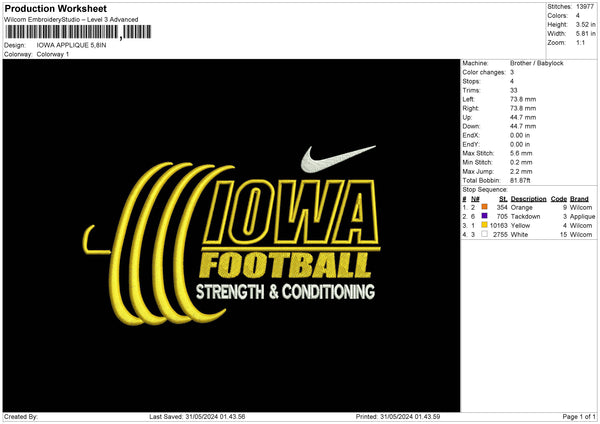Click the 'Height' 3.52 in value
This screenshot has height=424, width=600.
click(x=585, y=24)
